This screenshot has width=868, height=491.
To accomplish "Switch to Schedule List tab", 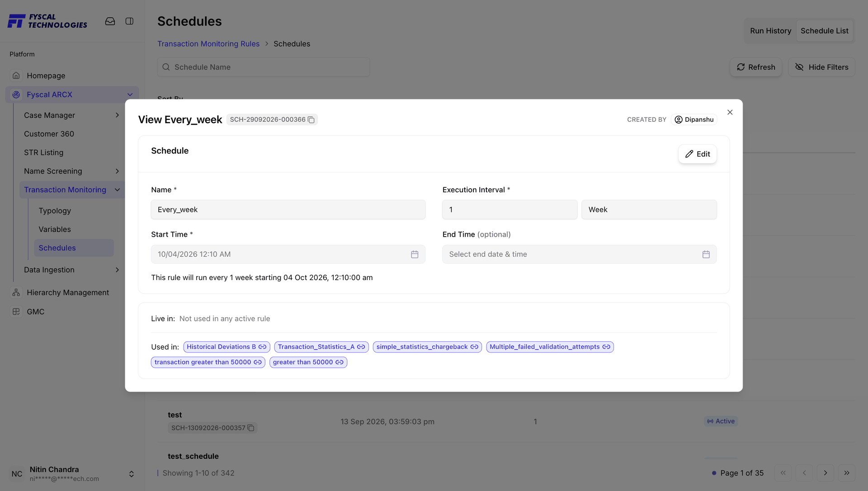I will (824, 31).
